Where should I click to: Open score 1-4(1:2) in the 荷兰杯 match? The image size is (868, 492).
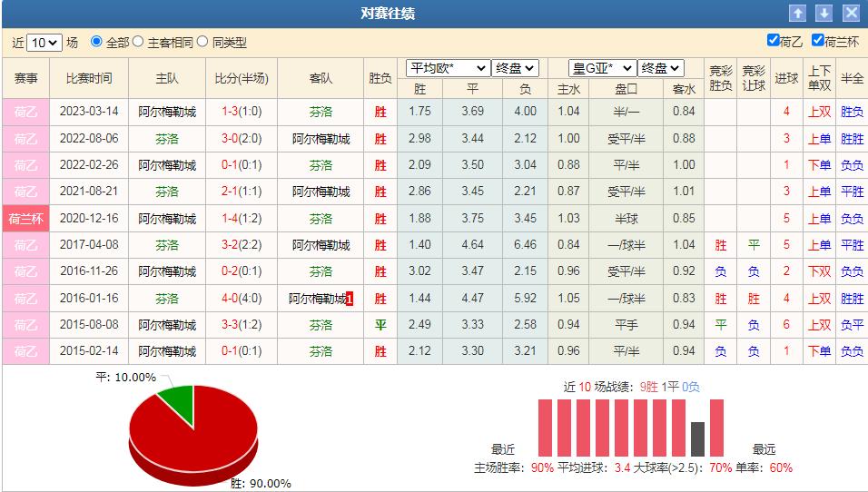(x=242, y=218)
